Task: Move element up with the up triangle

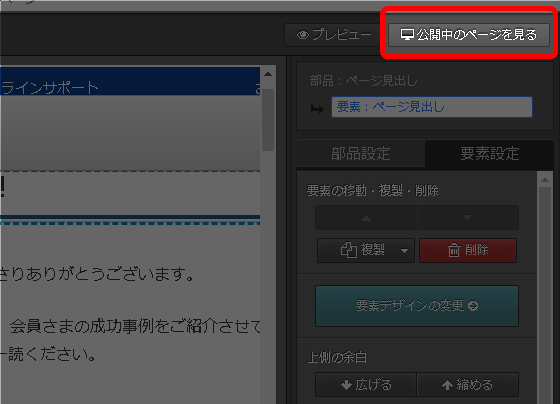Action: (x=366, y=218)
